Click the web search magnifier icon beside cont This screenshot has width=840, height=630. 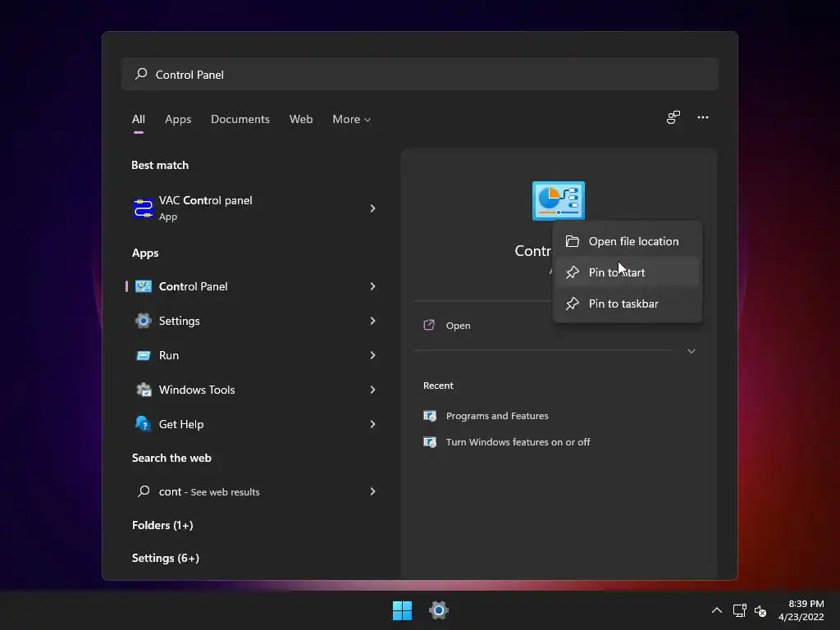point(144,491)
